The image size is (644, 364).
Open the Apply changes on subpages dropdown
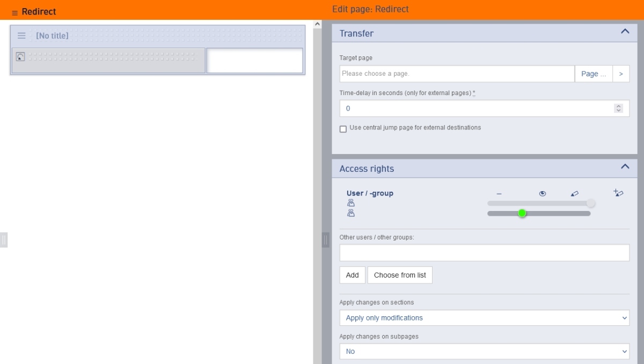point(484,351)
